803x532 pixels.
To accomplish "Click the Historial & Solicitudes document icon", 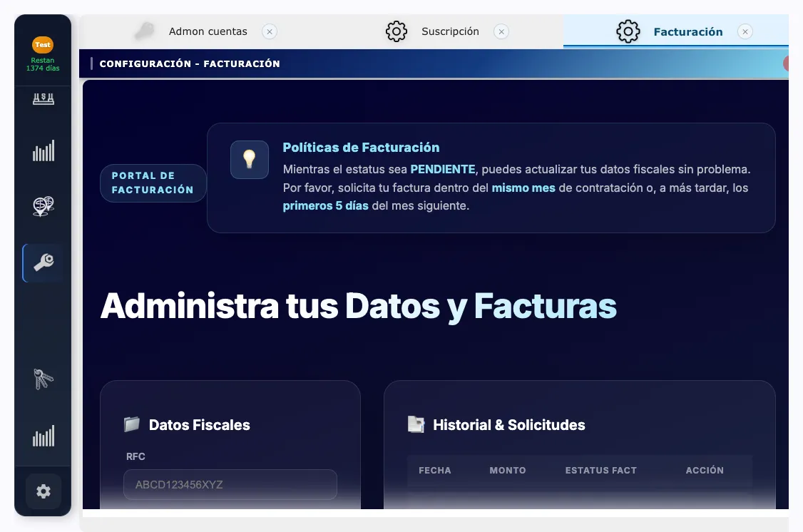I will [x=416, y=424].
